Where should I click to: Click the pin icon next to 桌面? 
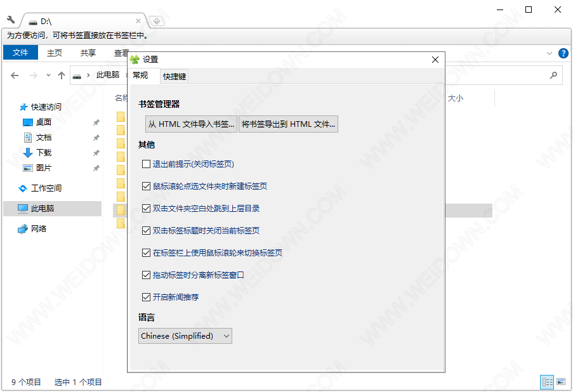96,122
